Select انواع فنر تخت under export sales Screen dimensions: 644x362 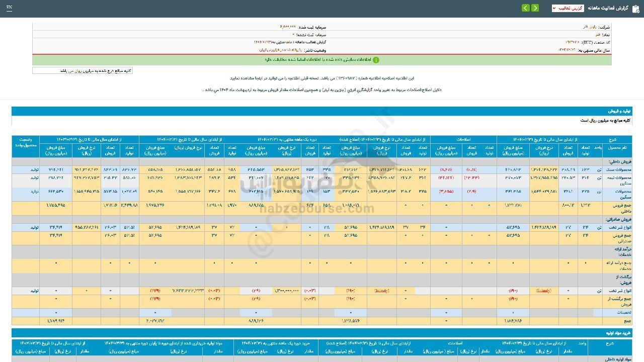617,227
